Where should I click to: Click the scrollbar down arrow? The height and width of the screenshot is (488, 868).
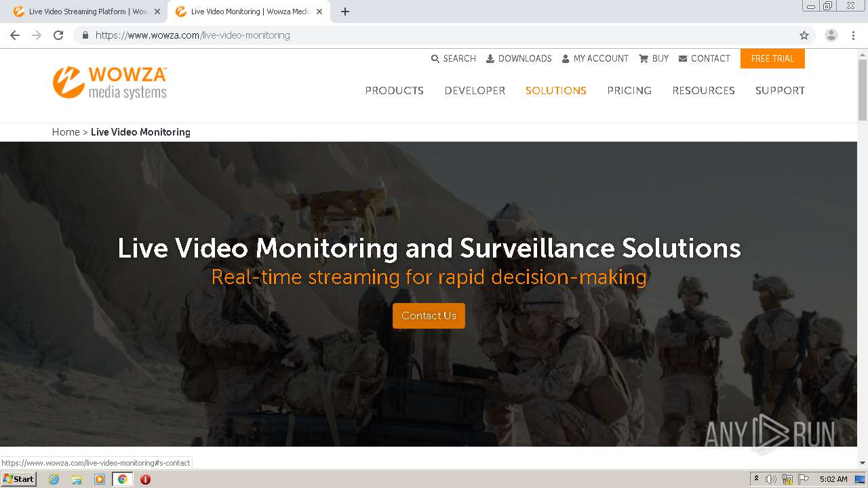pyautogui.click(x=863, y=463)
